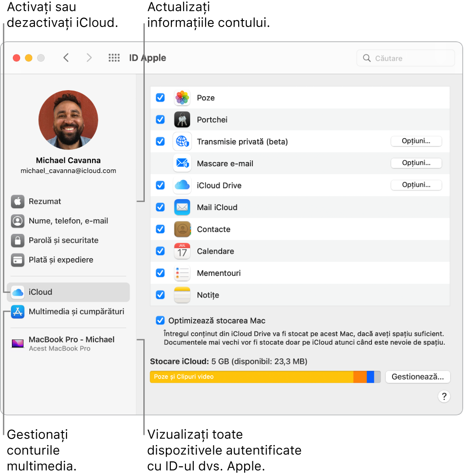
Task: Open Opțiuni for iCloud Drive
Action: pos(416,185)
